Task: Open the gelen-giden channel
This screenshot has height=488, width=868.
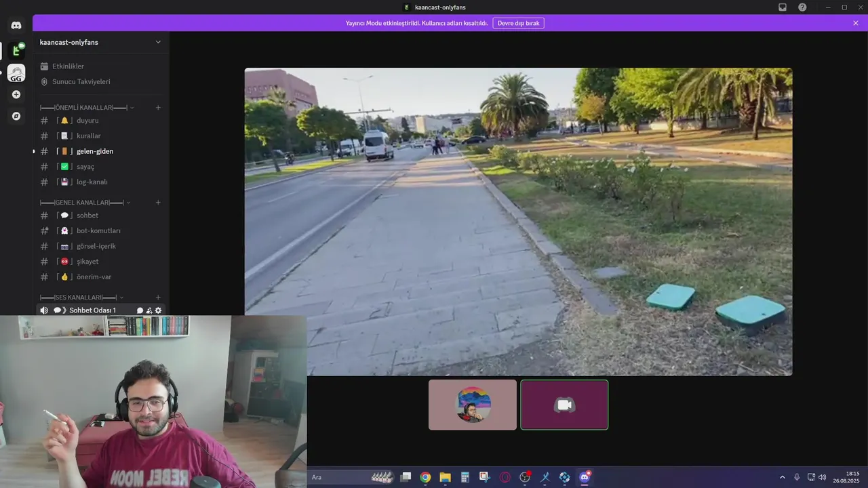Action: click(100, 151)
